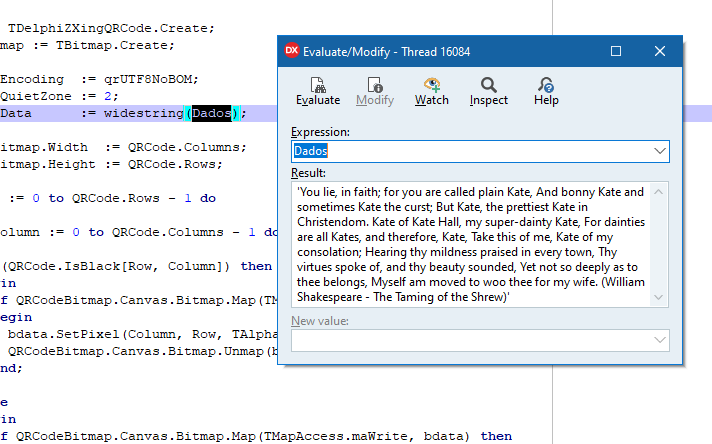The image size is (712, 444).
Task: Click the widestring keyword in code
Action: coord(143,113)
